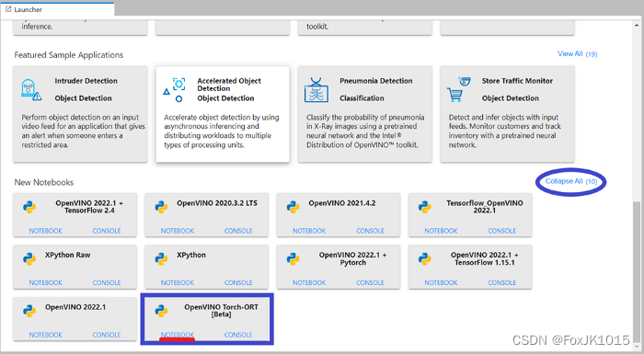The image size is (644, 354).
Task: Click the 'Featured Sample Applications' heading
Action: (x=69, y=55)
